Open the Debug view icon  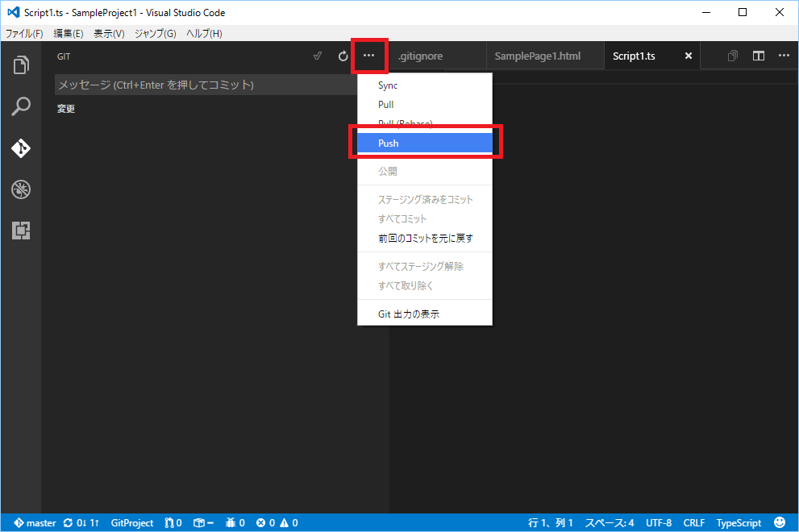pyautogui.click(x=21, y=189)
